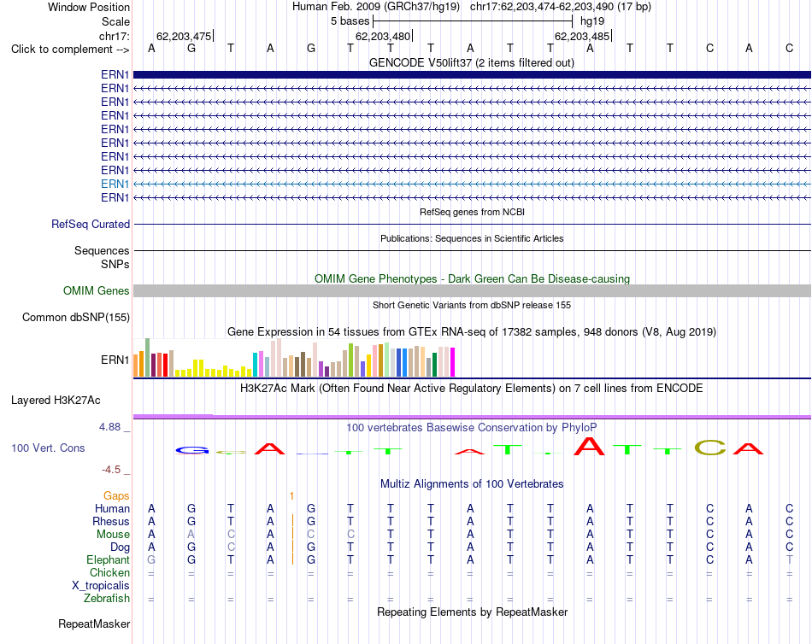Click the RepeatMasker track label
This screenshot has width=812, height=644.
point(94,624)
